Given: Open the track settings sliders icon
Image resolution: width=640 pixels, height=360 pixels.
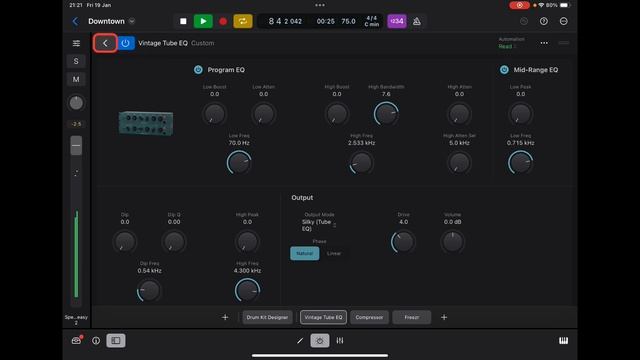Looking at the screenshot, I should tap(76, 43).
